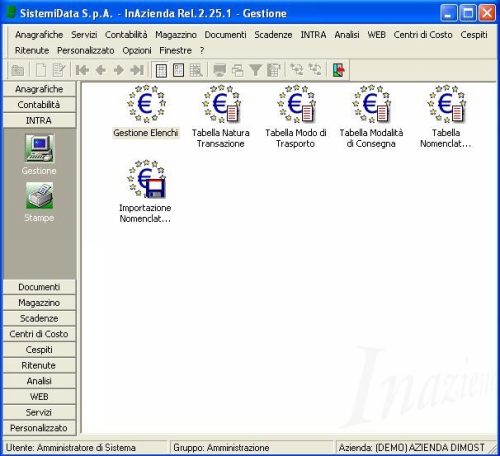500x456 pixels.
Task: Go to last record arrow
Action: (x=137, y=70)
